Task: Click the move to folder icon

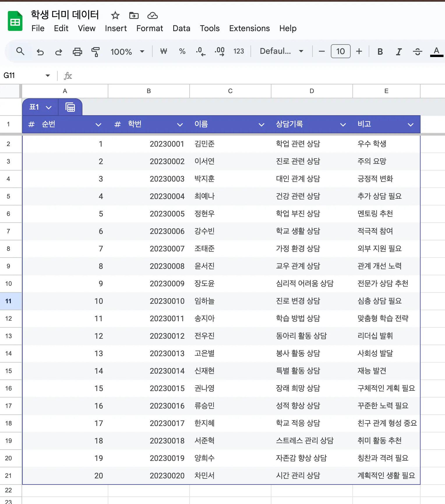Action: (x=134, y=15)
